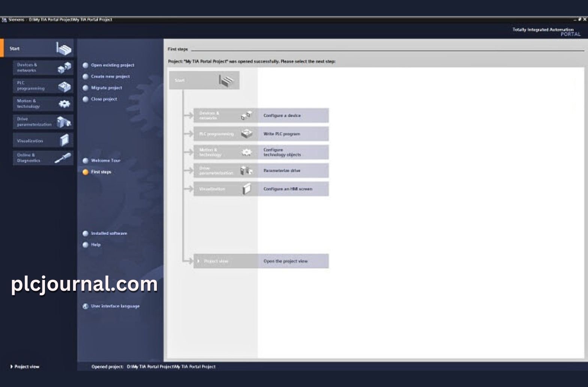Screen dimensions: 588x387
Task: Click PLC programming icon in First steps
Action: (246, 134)
